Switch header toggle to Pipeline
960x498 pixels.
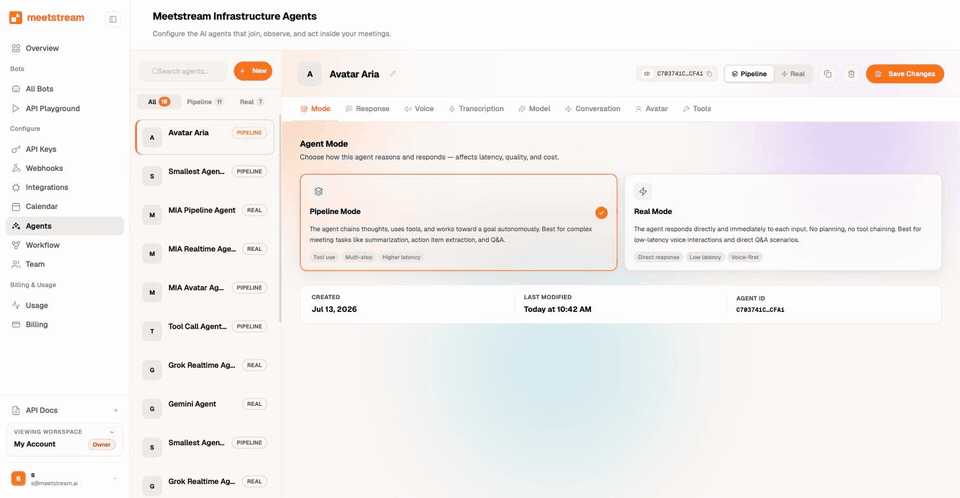click(x=749, y=74)
